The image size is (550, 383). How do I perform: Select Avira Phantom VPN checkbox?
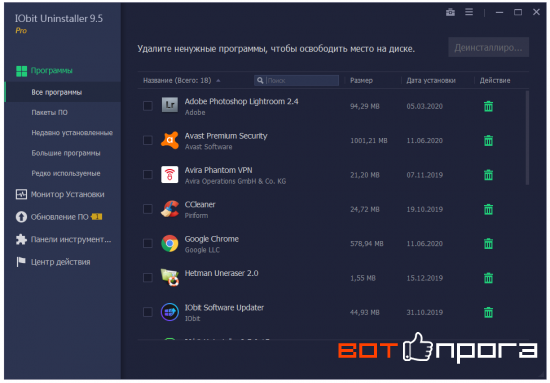pyautogui.click(x=148, y=175)
